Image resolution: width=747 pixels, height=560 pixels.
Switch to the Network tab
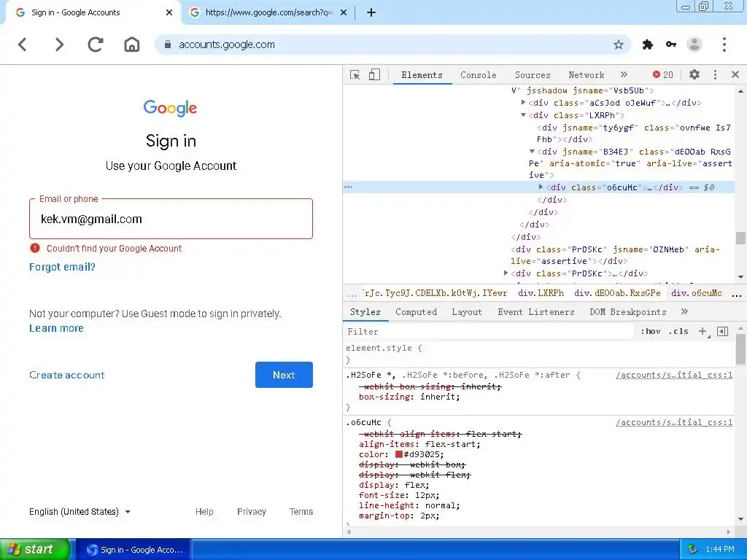coord(587,75)
